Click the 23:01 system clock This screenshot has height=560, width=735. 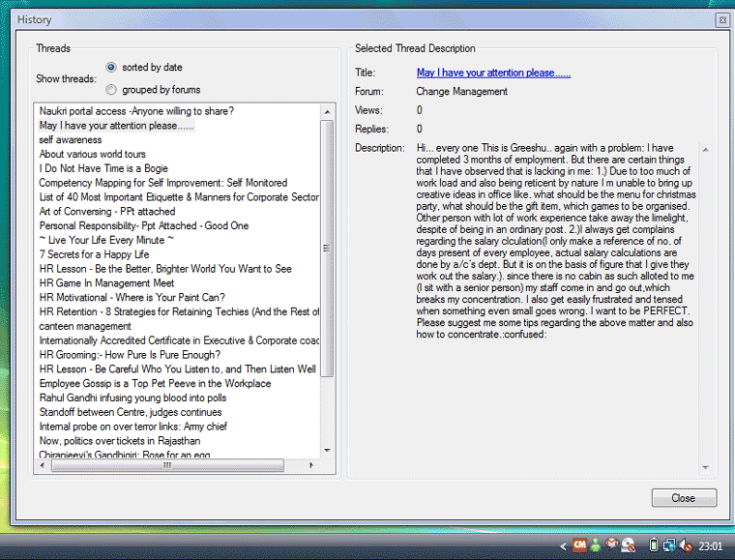tap(711, 545)
